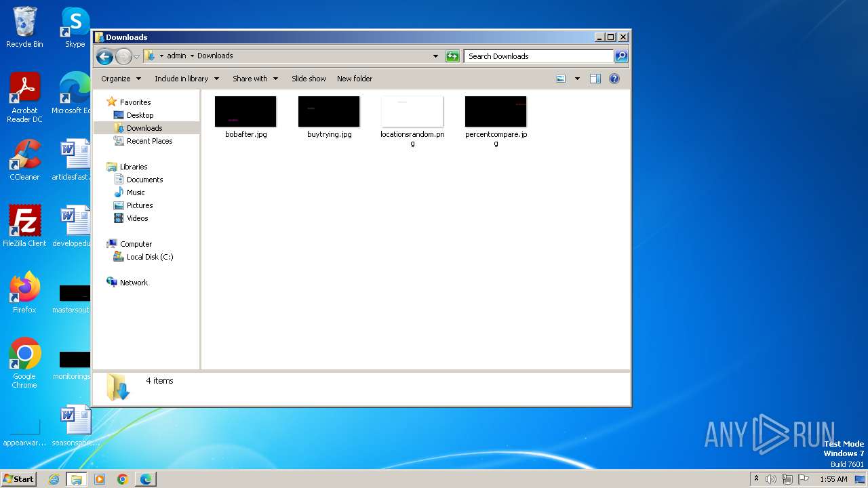
Task: Toggle the preview pane button
Action: (x=595, y=79)
